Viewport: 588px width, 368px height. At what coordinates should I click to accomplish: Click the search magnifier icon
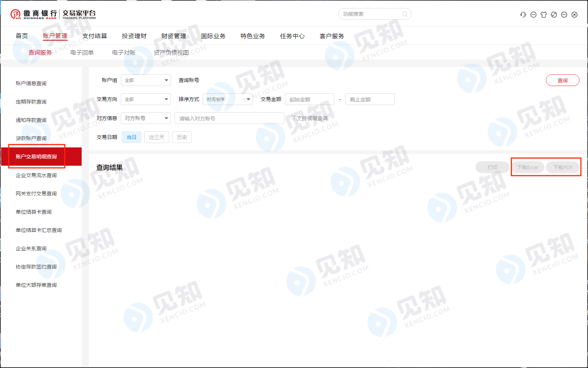pos(405,14)
